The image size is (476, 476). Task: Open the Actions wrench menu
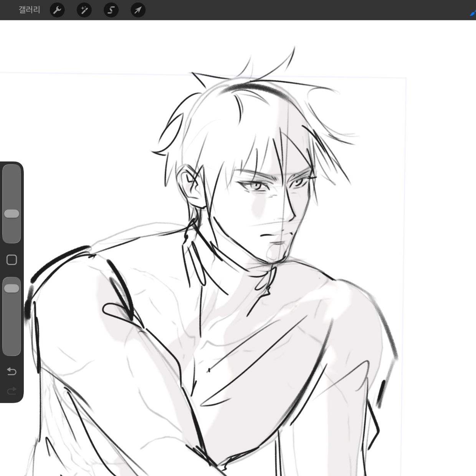(57, 10)
